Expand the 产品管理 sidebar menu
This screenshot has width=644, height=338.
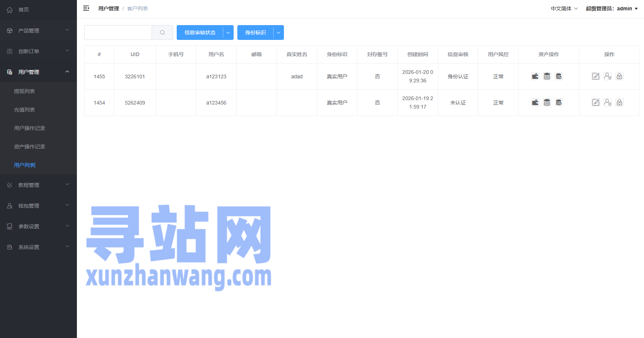coord(38,31)
